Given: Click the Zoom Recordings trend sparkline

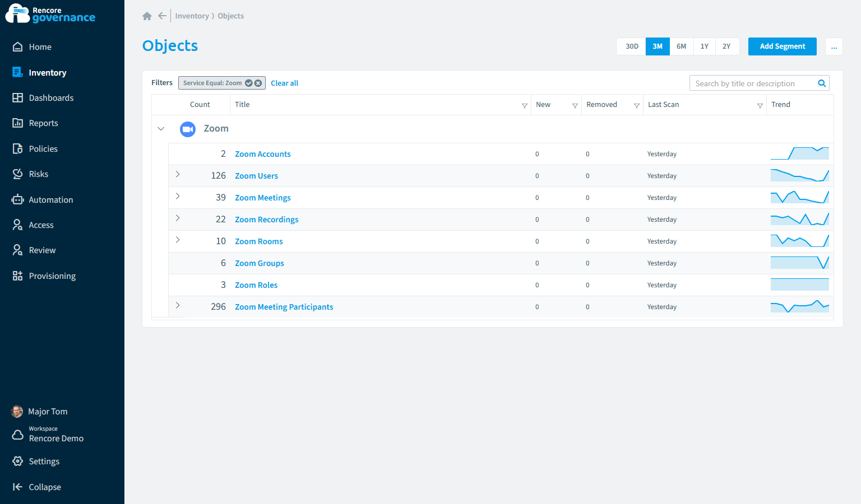Looking at the screenshot, I should coord(800,219).
